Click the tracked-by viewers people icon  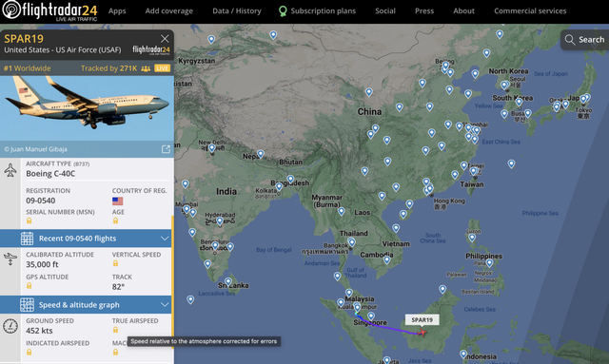146,68
